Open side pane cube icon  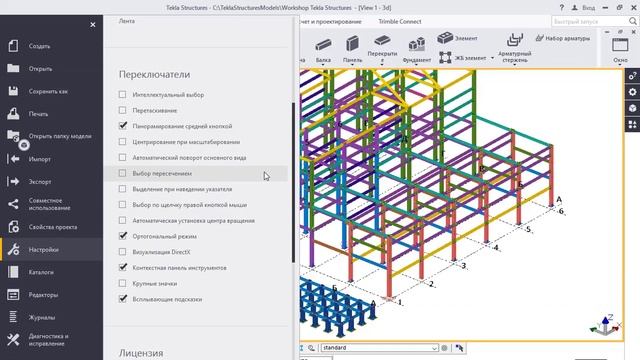coord(632,108)
